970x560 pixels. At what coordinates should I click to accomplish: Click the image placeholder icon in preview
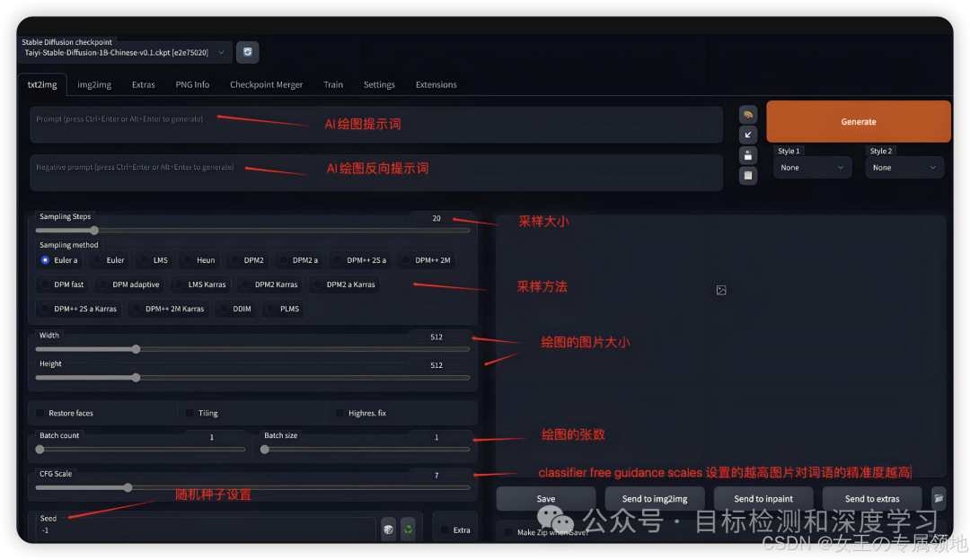coord(721,291)
